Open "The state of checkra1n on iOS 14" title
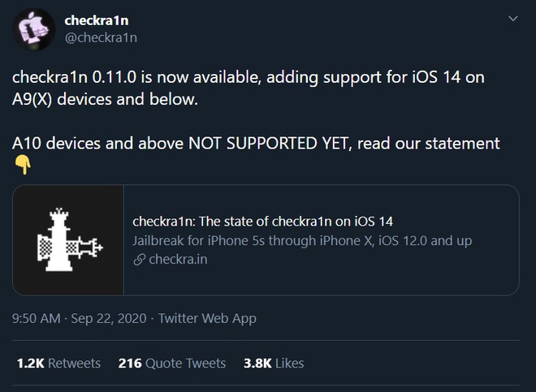 tap(262, 222)
